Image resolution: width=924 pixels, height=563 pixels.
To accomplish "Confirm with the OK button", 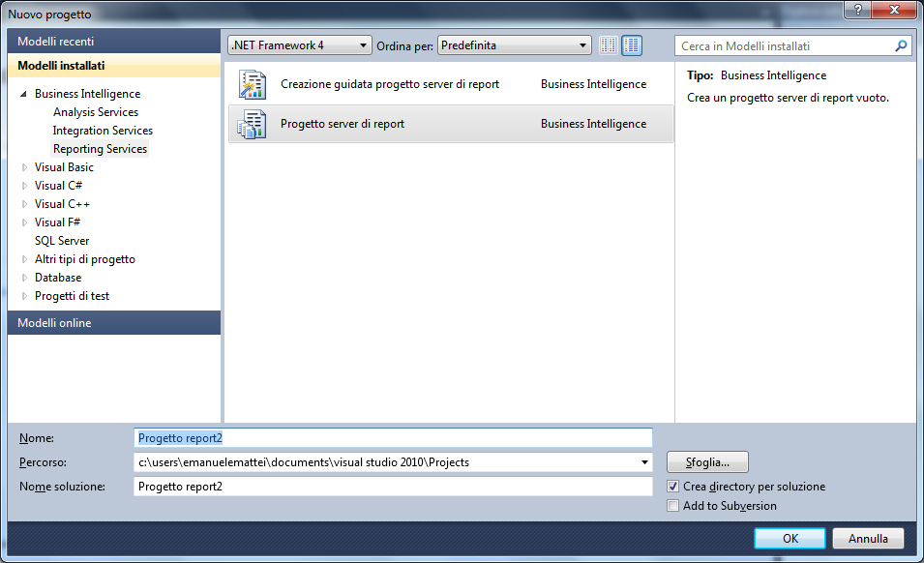I will point(790,539).
